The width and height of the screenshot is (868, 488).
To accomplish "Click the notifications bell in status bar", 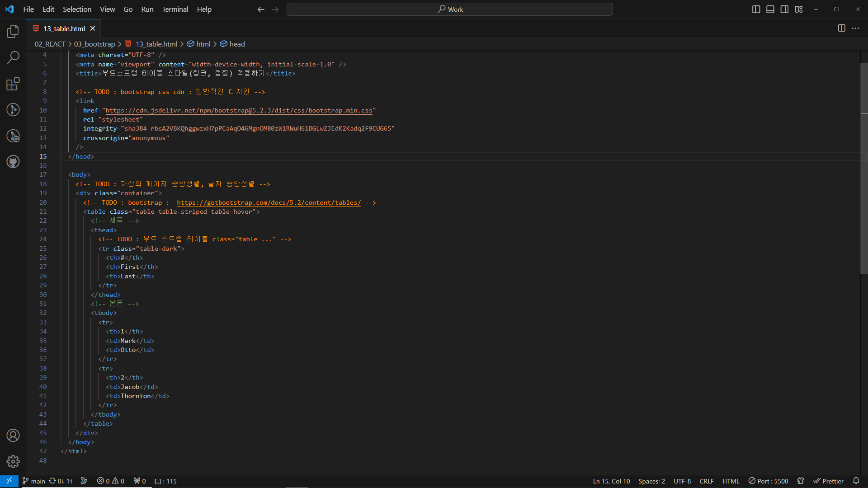I will [856, 481].
